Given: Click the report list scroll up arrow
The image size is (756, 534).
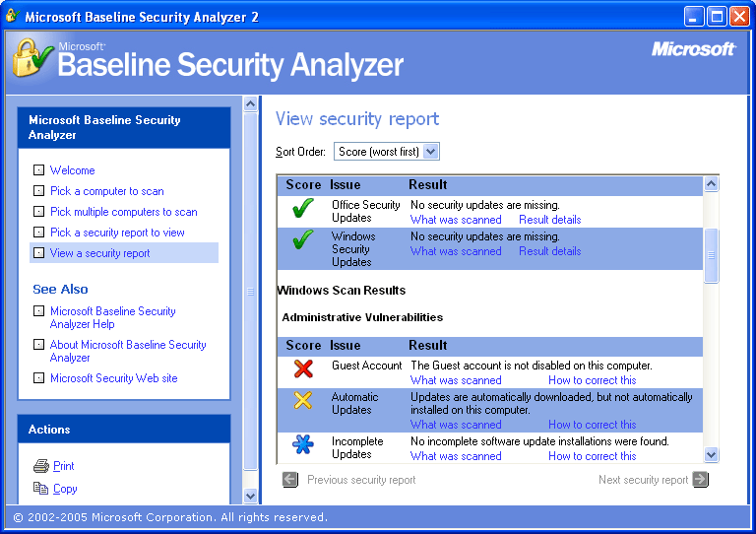Looking at the screenshot, I should point(711,184).
